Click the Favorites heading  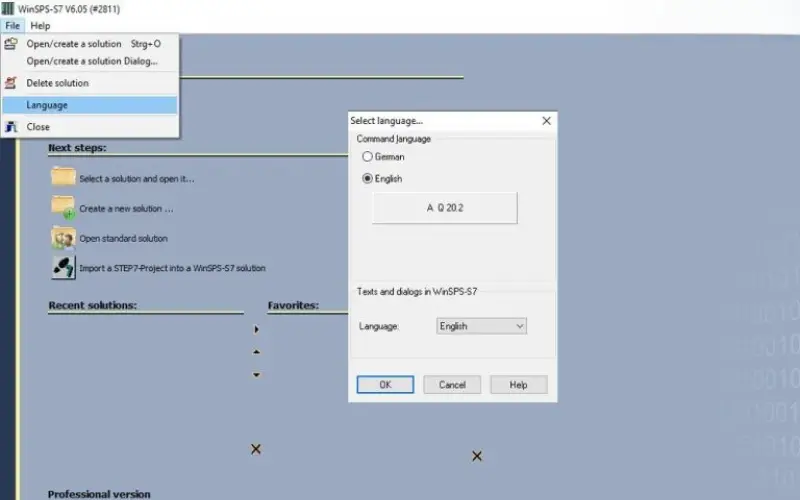pyautogui.click(x=293, y=305)
